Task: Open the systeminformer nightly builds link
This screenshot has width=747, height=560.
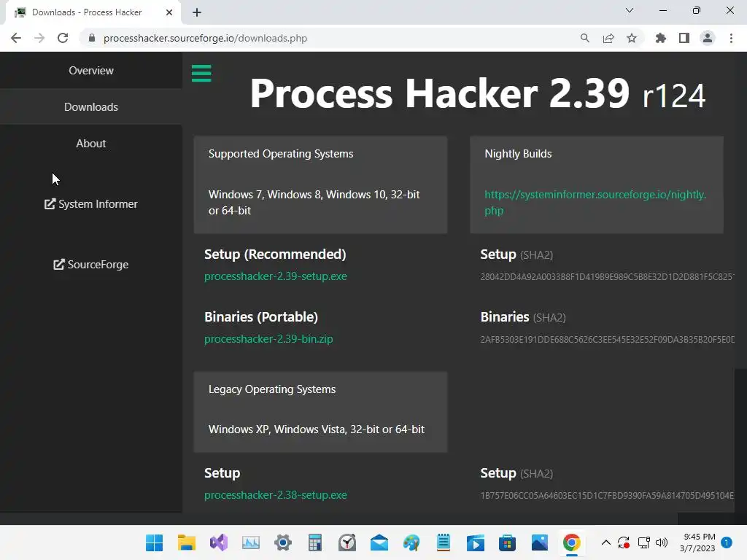Action: [595, 203]
